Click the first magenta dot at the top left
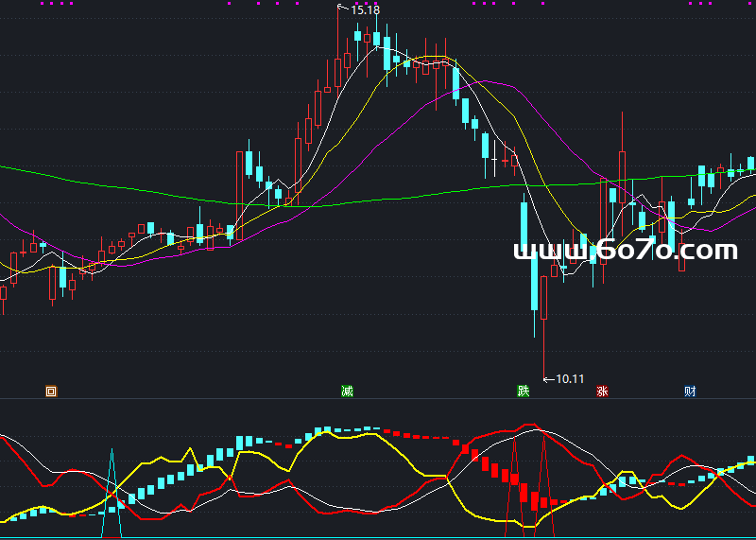 point(43,4)
